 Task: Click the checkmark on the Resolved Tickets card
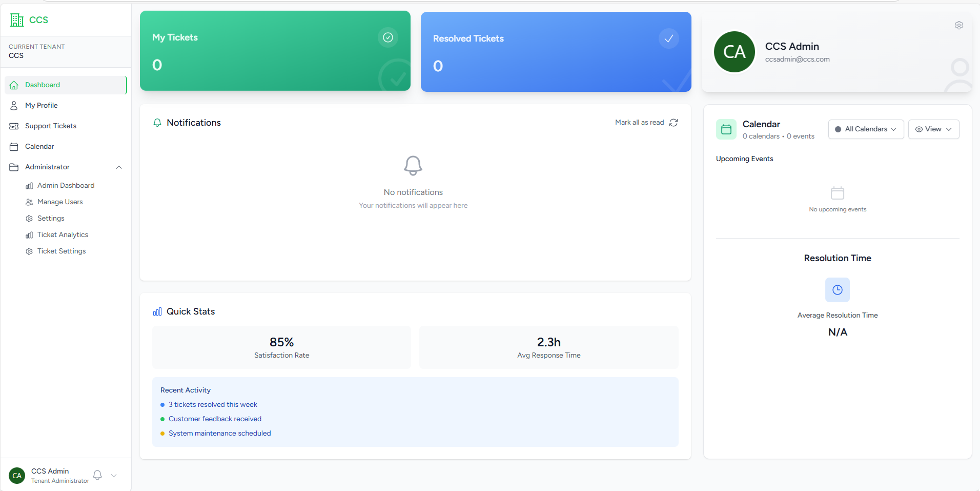(668, 38)
